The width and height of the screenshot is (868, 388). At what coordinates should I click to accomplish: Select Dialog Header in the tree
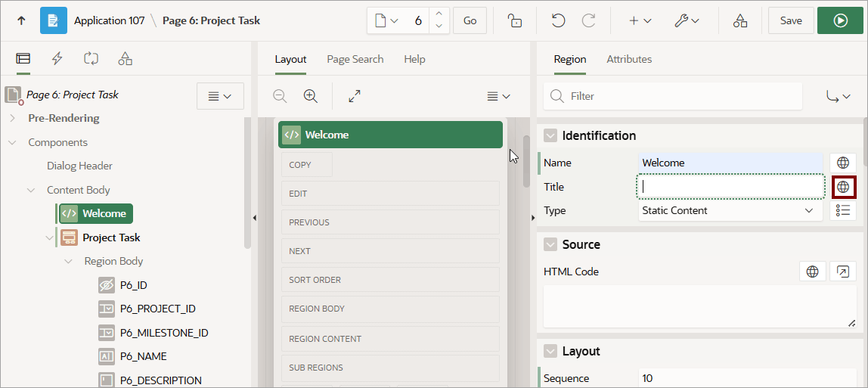point(79,166)
